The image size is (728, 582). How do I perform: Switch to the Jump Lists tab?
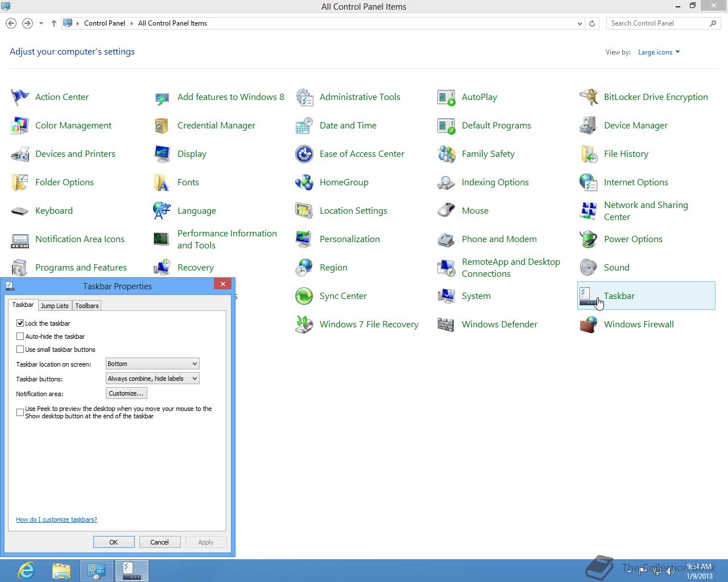coord(55,306)
